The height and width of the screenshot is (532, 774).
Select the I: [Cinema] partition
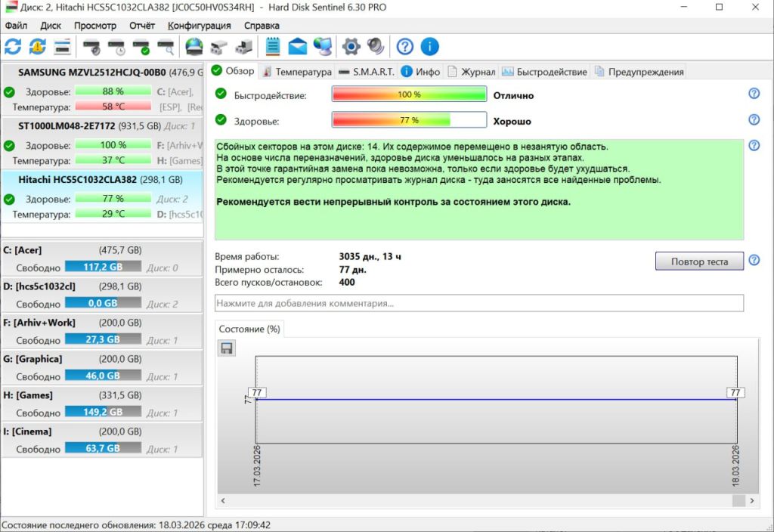point(102,440)
